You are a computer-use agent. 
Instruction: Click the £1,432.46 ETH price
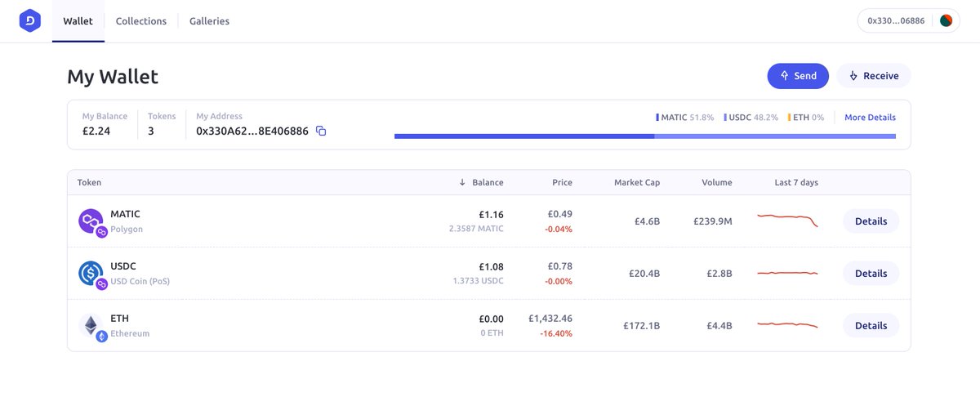click(x=550, y=319)
